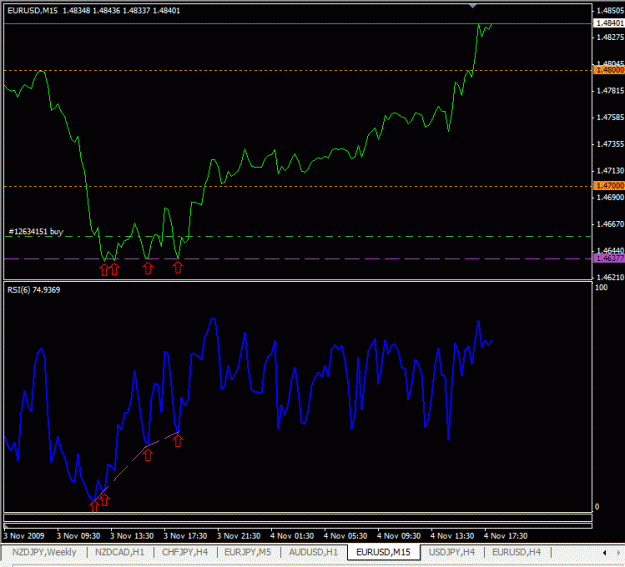Screen dimensions: 625x567
Task: Click the chart tabs scroll-left arrow
Action: [605, 553]
